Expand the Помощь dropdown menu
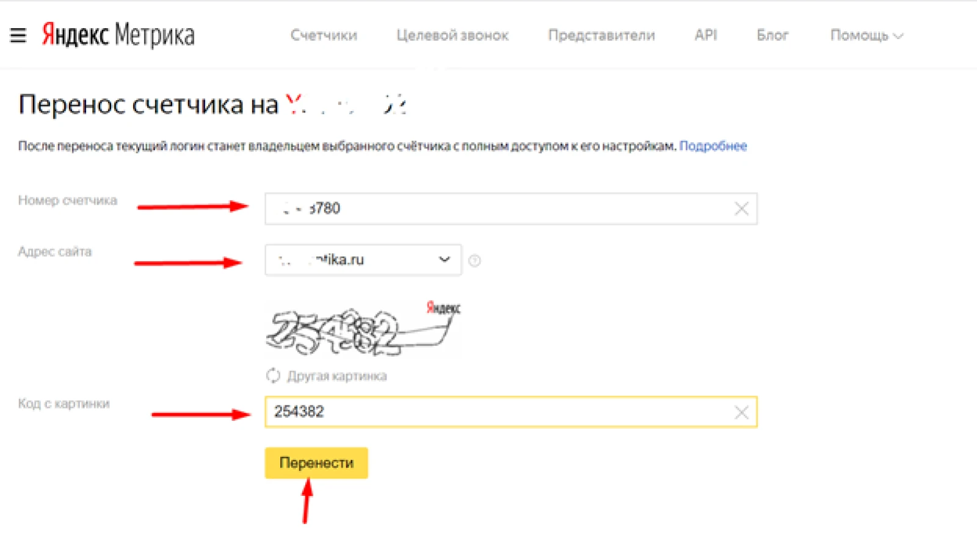 point(866,35)
